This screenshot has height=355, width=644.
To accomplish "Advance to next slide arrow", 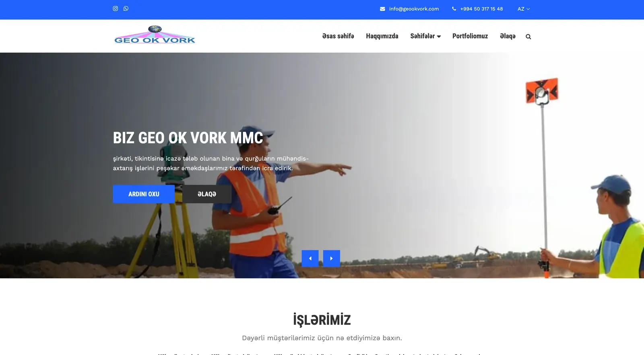I will tap(331, 259).
